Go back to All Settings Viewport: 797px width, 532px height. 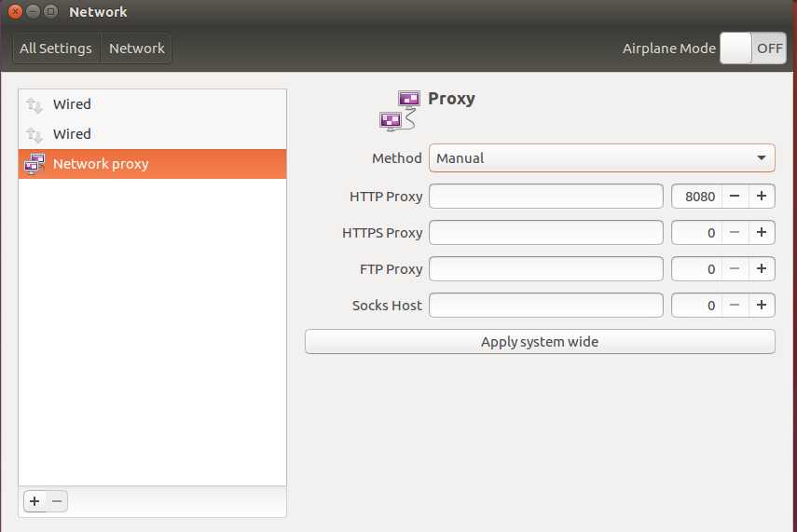[57, 48]
